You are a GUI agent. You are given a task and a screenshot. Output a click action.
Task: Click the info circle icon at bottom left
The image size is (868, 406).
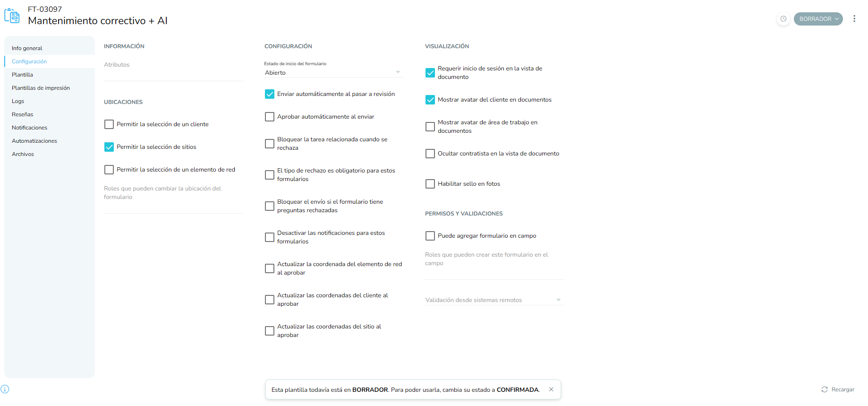(5, 389)
